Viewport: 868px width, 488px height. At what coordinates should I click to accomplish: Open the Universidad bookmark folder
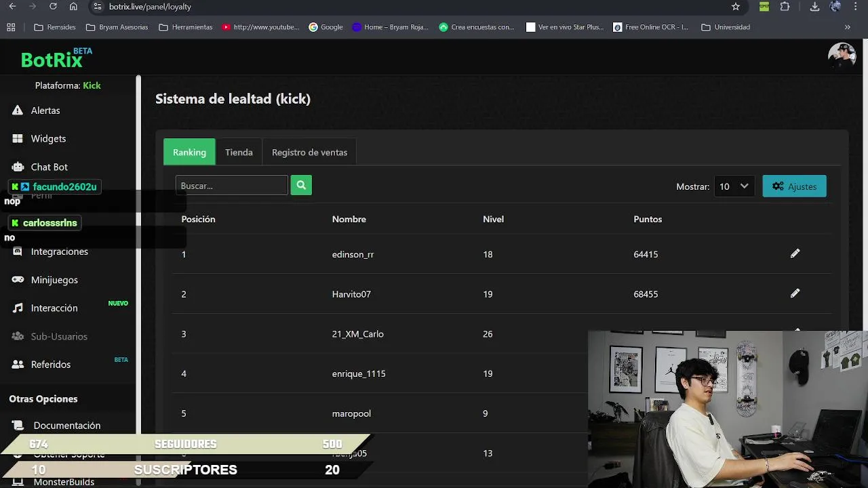tap(726, 27)
